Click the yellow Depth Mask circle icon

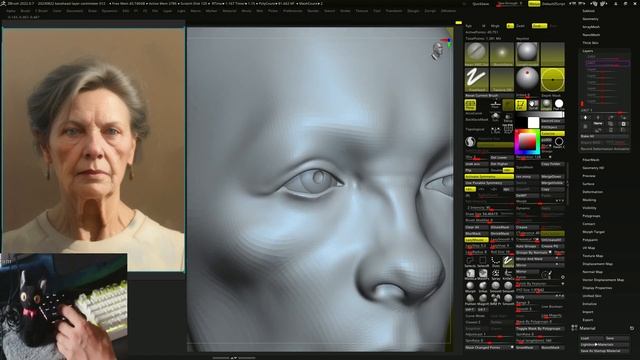(553, 80)
